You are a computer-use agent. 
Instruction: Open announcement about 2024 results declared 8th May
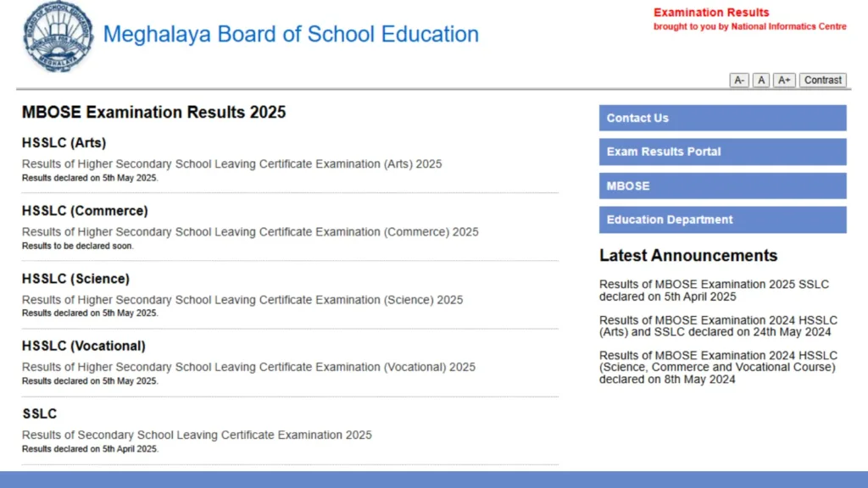717,367
